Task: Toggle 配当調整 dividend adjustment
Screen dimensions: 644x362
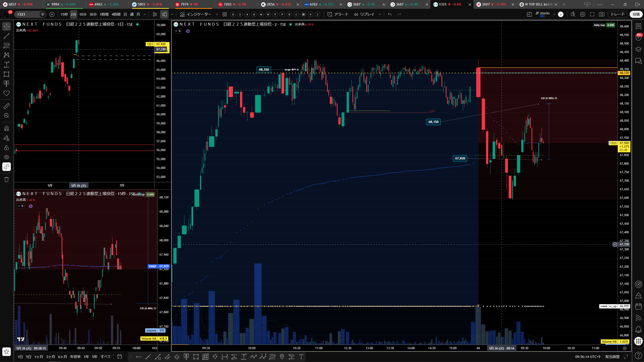Action: pyautogui.click(x=613, y=357)
